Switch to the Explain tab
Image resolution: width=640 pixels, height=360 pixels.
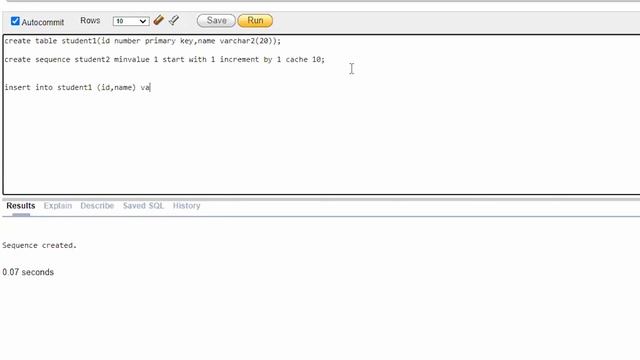tap(58, 206)
